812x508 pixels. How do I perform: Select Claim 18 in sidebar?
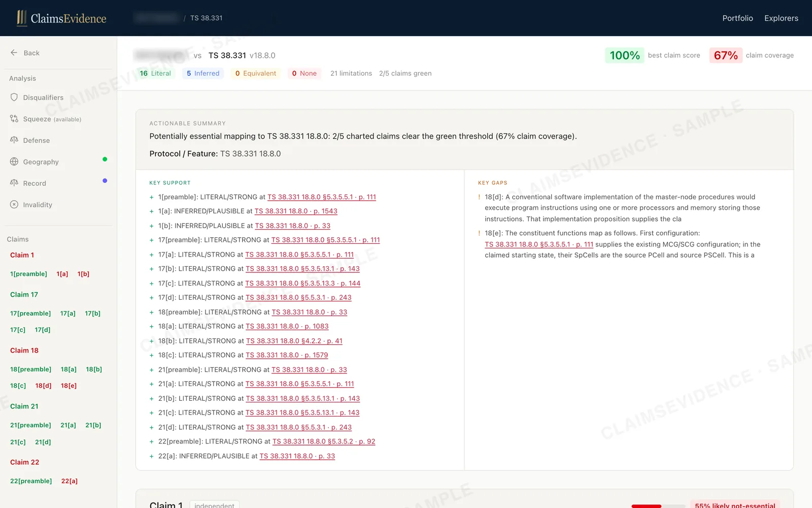(24, 351)
